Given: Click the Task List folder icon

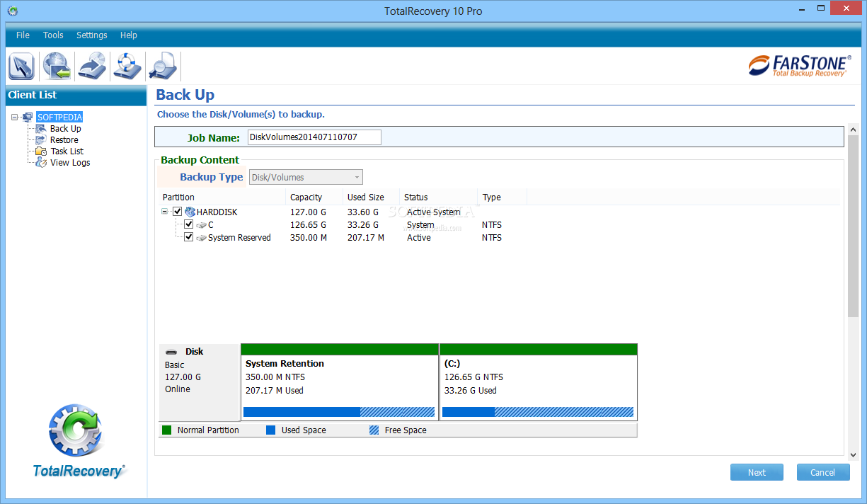Looking at the screenshot, I should (40, 151).
